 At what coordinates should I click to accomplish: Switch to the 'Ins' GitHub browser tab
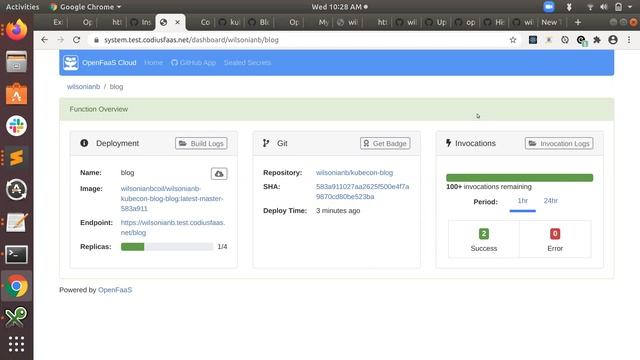141,22
